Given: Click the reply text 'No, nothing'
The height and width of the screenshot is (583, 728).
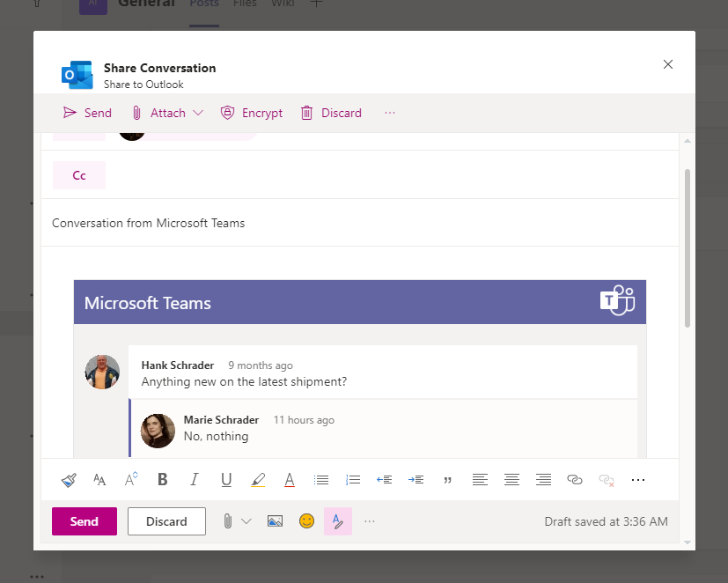Looking at the screenshot, I should point(217,436).
